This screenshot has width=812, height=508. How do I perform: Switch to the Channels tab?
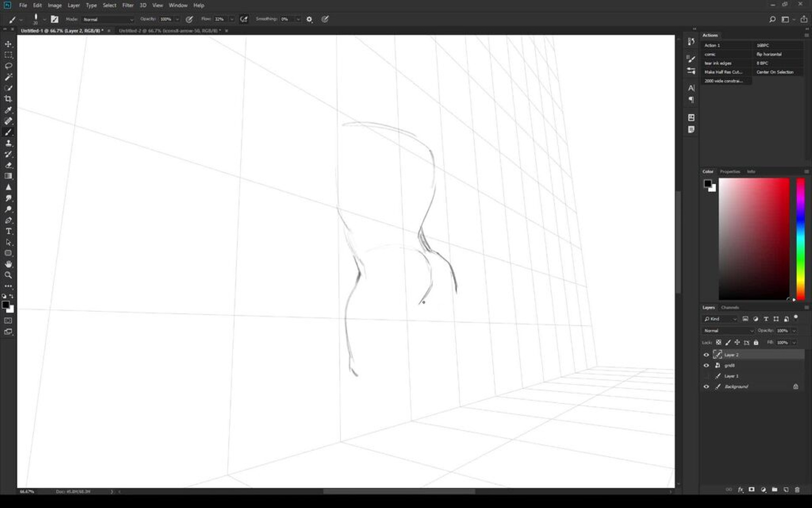[730, 307]
